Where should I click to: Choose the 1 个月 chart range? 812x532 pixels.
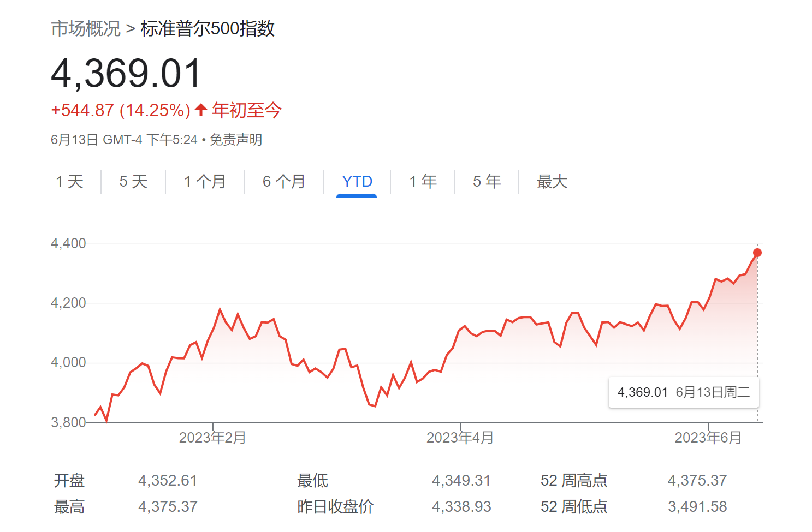tap(205, 181)
